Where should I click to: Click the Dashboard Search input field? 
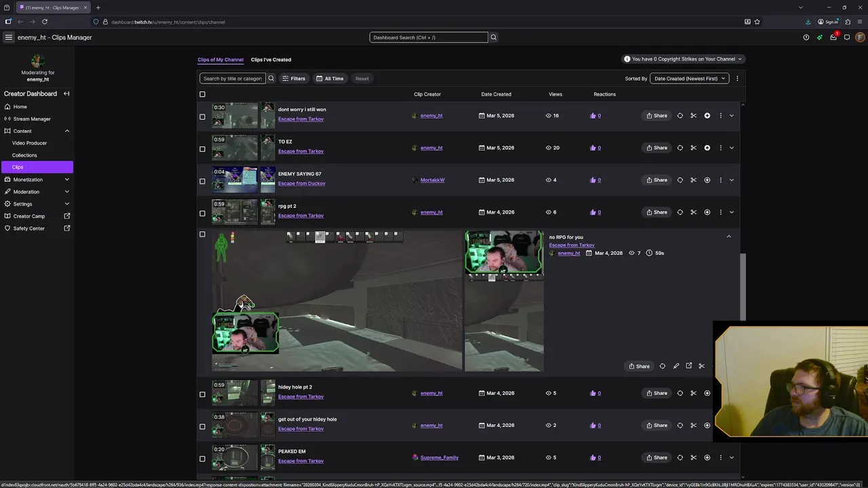tap(429, 37)
